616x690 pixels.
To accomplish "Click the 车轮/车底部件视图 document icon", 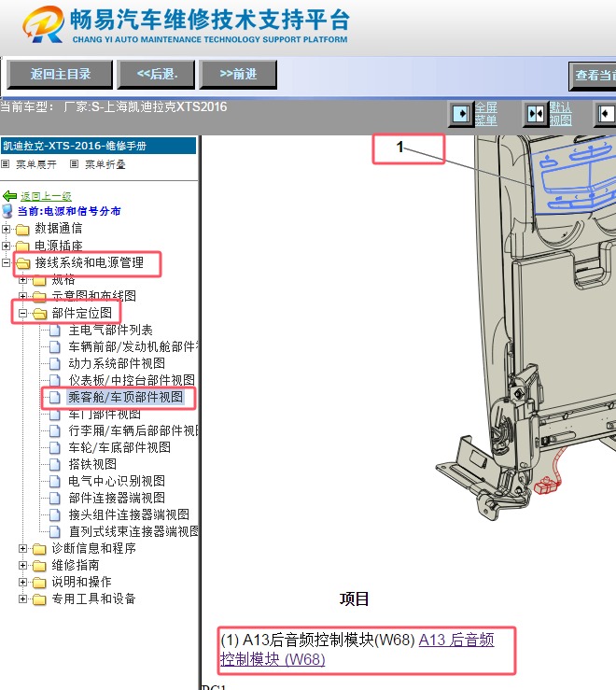I will point(55,447).
